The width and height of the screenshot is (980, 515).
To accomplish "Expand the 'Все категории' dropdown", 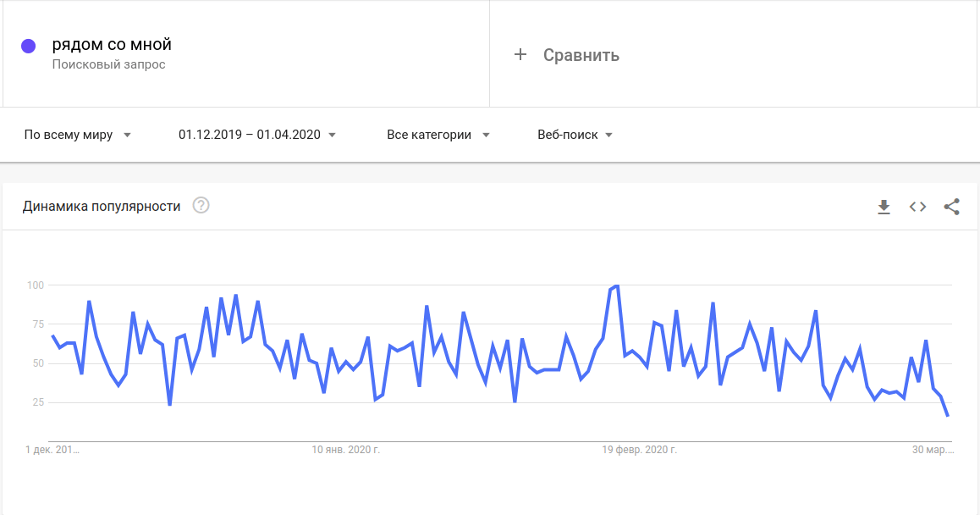I will click(438, 135).
